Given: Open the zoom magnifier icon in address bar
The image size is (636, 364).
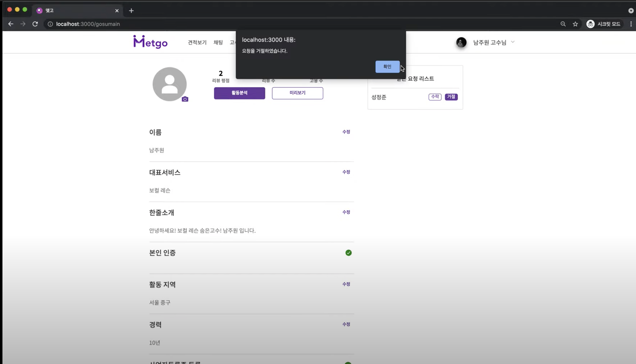Looking at the screenshot, I should (563, 24).
